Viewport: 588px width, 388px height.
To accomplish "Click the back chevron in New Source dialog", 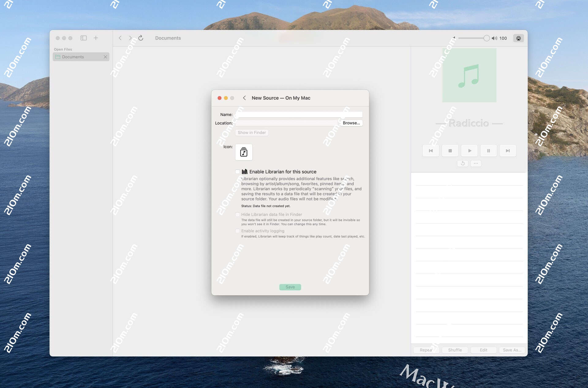I will (x=244, y=98).
